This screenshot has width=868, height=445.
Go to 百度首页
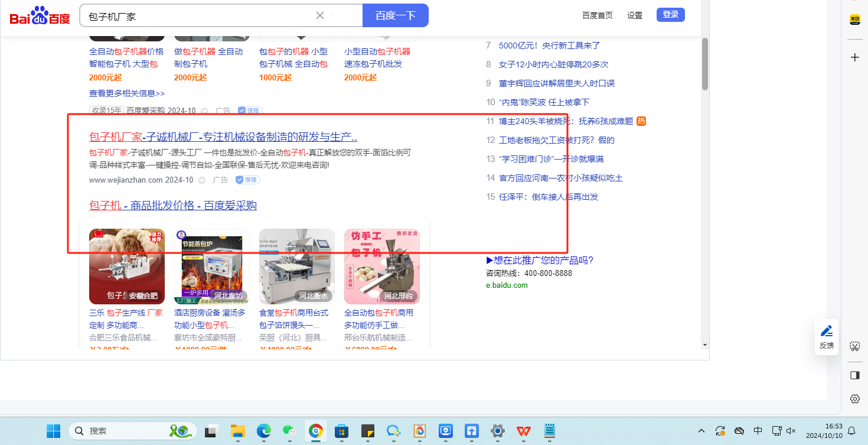coord(597,15)
